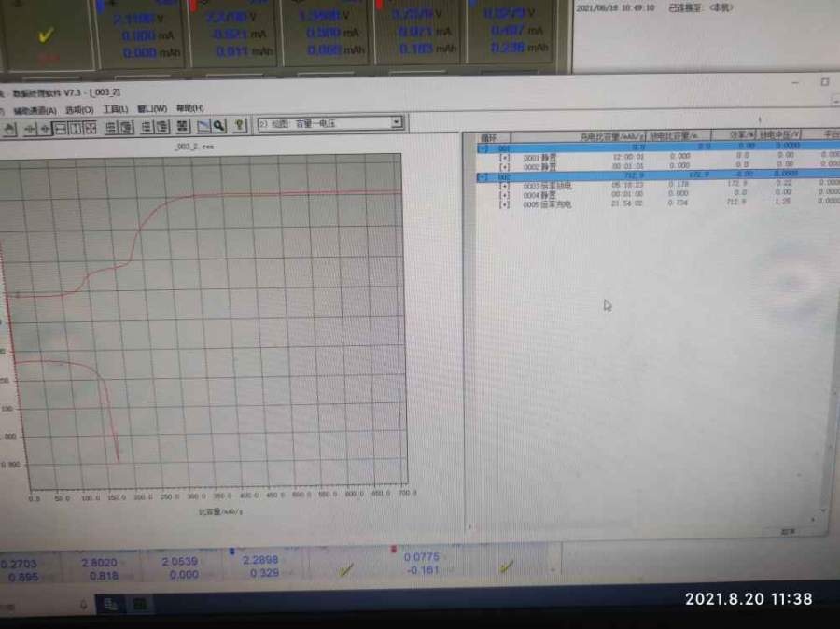Click the 2.8020 channel value in bottom panel
This screenshot has height=629, width=840.
coord(99,563)
